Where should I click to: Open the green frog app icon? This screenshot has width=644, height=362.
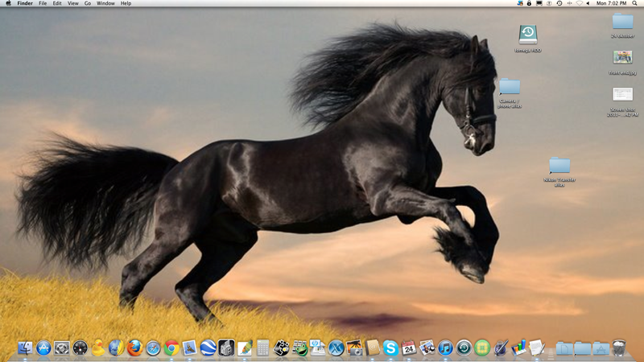[299, 348]
